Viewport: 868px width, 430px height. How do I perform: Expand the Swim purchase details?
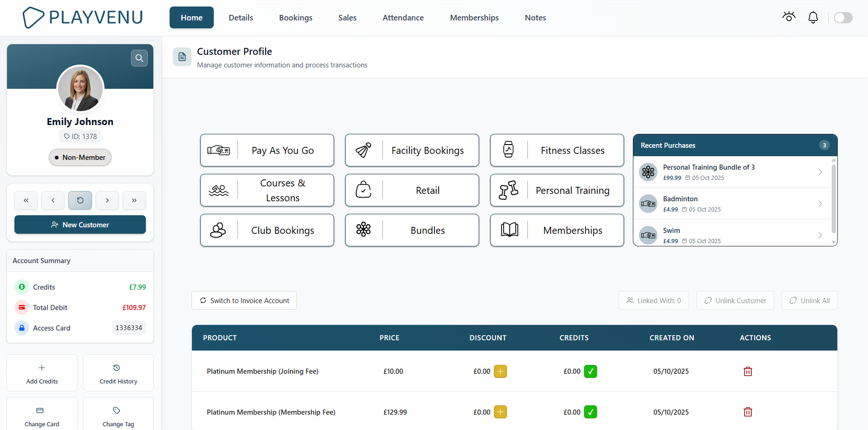(x=820, y=235)
